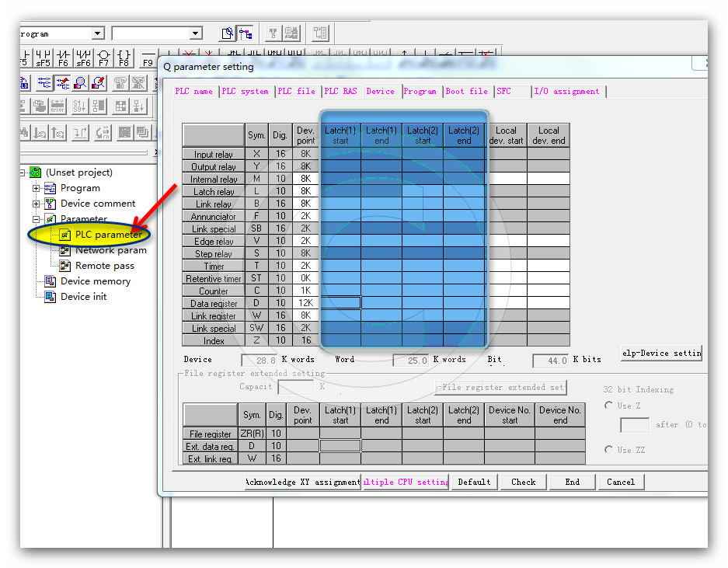The width and height of the screenshot is (728, 568).
Task: Click the PLC parameter icon in tree
Action: (65, 235)
